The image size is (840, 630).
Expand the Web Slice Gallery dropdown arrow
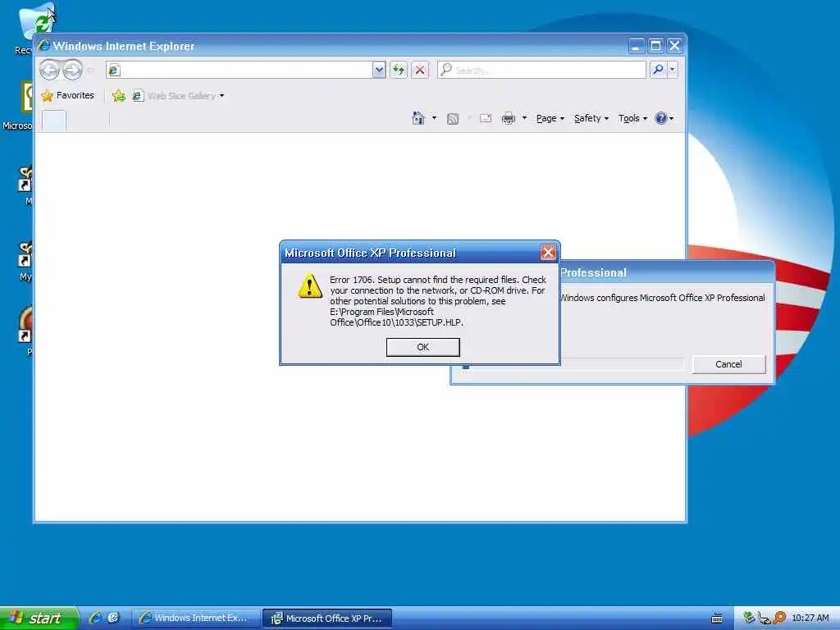point(221,96)
